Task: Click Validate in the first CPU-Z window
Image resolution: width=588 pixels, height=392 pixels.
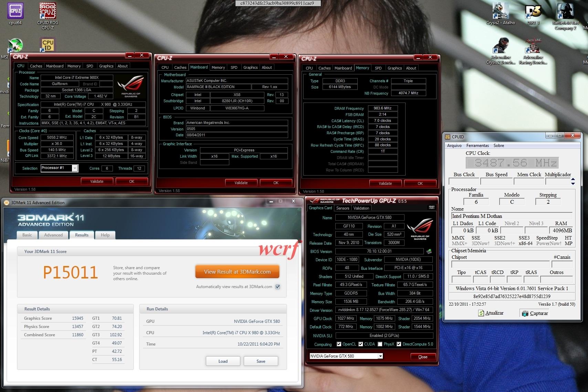Action: pos(97,181)
